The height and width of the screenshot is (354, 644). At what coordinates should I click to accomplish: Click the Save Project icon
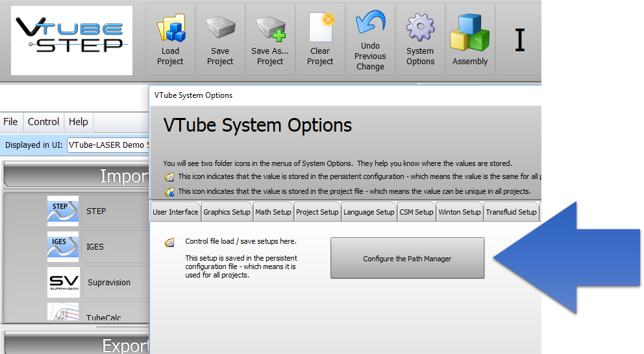(x=220, y=38)
